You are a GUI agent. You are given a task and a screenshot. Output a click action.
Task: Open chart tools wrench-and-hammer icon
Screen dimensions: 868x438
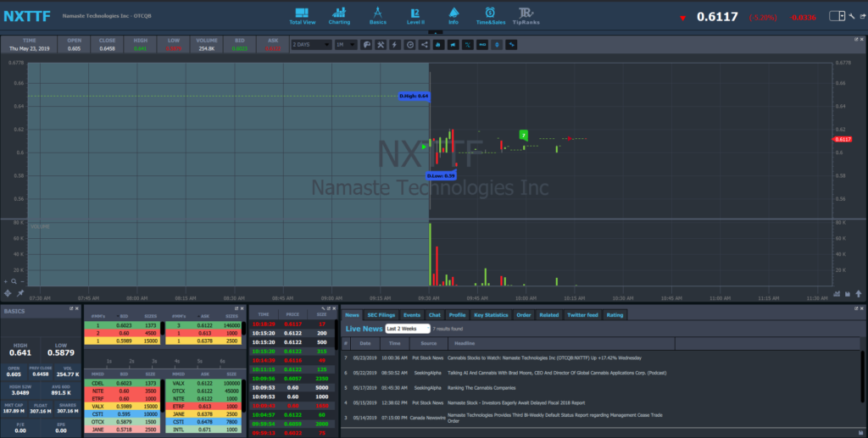point(381,45)
